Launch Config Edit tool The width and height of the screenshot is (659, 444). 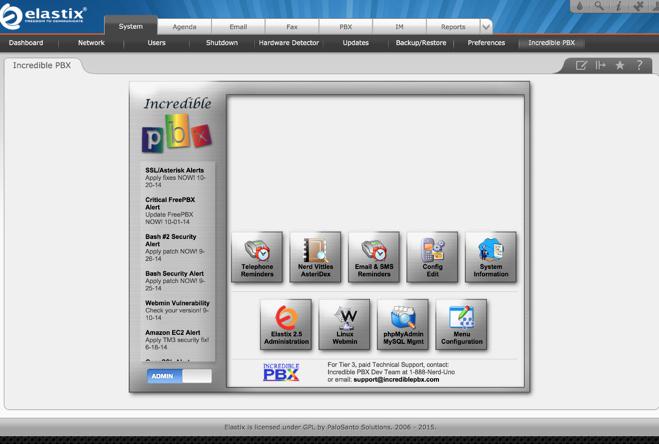(x=432, y=257)
